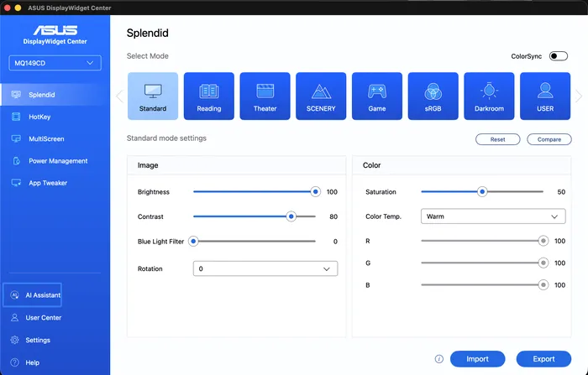This screenshot has width=588, height=375.
Task: Switch to SCENERY mode
Action: [x=321, y=96]
